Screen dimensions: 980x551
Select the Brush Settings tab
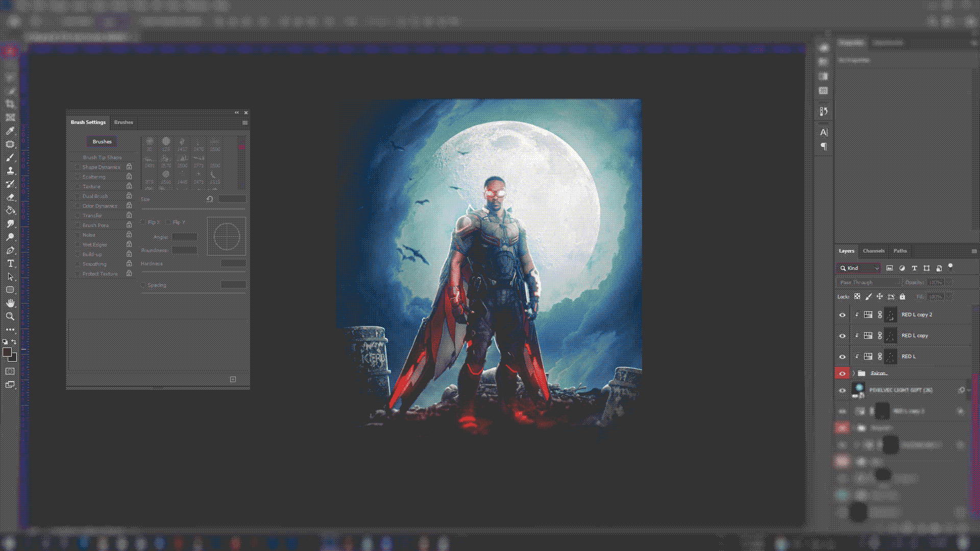pyautogui.click(x=88, y=122)
